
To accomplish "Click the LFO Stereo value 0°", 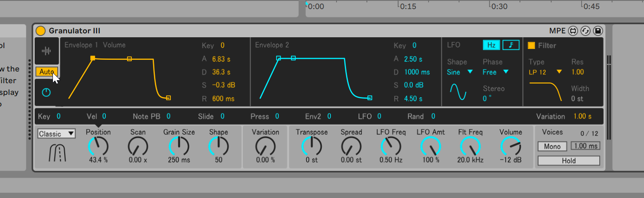I will (x=487, y=99).
